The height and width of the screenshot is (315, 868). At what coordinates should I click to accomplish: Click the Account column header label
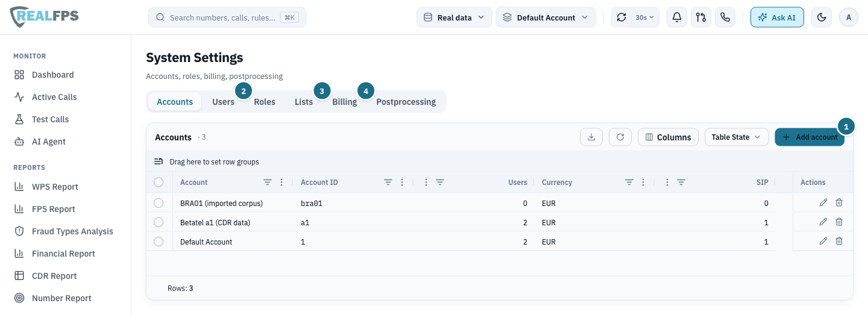tap(193, 182)
